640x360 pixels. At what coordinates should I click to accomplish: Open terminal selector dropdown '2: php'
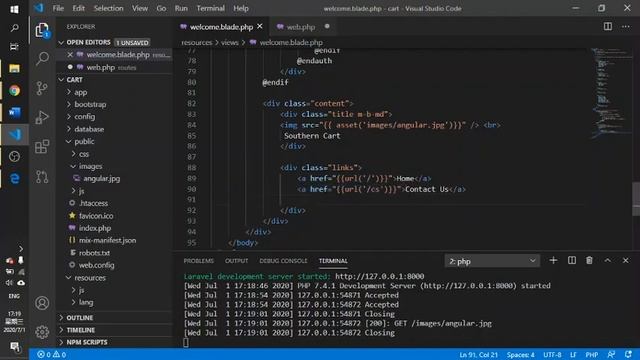(492, 261)
